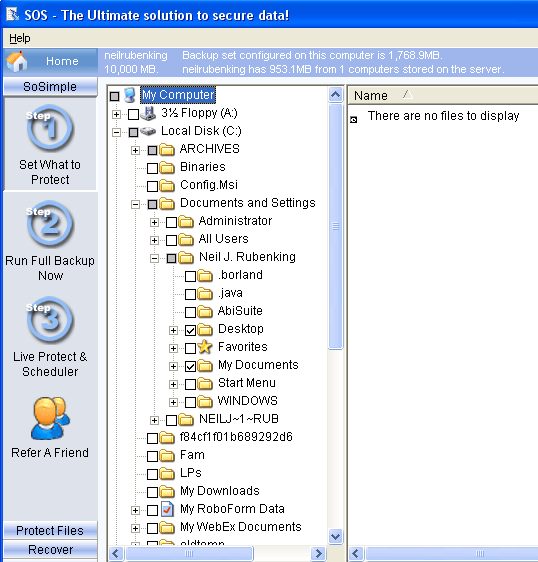Click the Desktop folder icon
538x562 pixels.
point(205,329)
